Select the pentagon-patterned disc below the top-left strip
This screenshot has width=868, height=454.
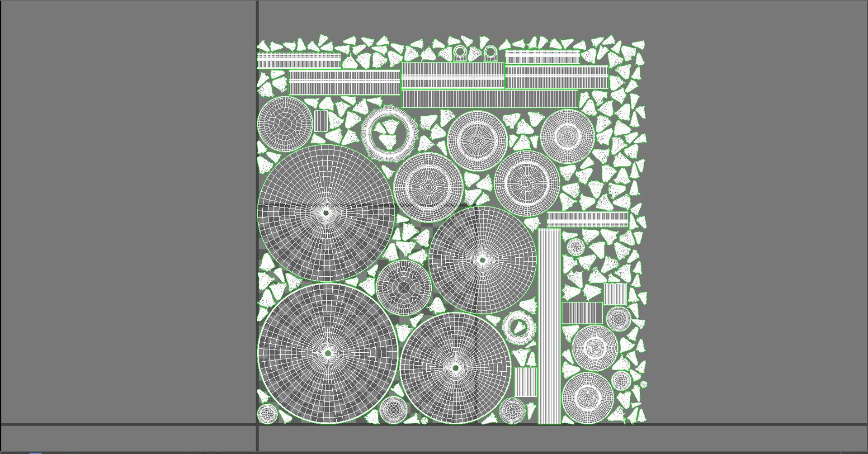(285, 124)
